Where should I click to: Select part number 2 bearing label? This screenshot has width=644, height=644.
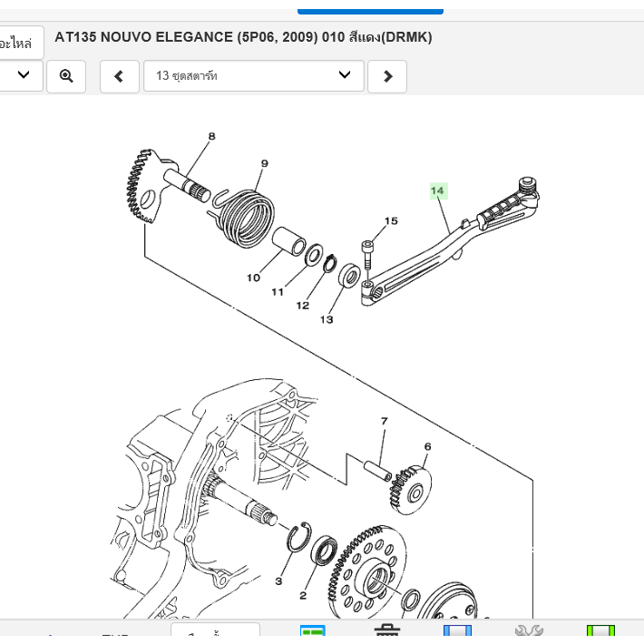[x=303, y=595]
